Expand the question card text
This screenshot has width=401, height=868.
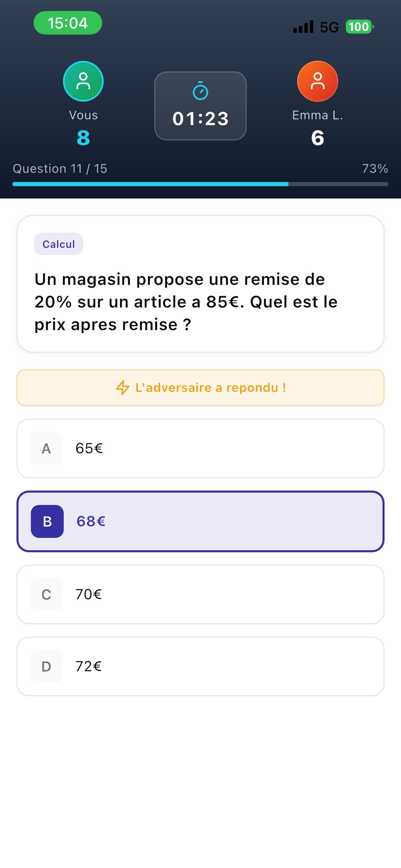pyautogui.click(x=200, y=301)
